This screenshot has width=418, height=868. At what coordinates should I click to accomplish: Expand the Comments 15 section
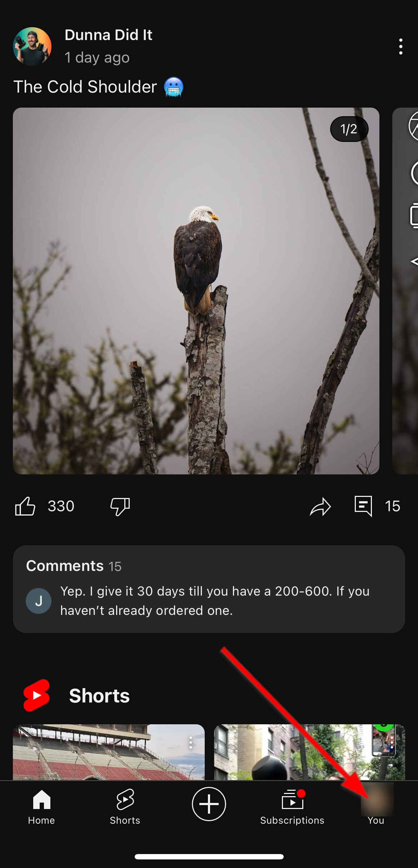click(x=209, y=589)
